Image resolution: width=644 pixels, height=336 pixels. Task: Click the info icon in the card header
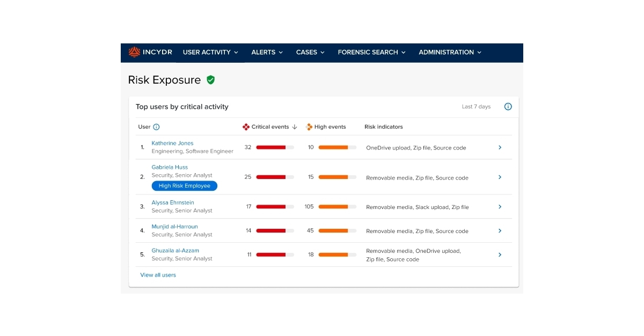508,106
